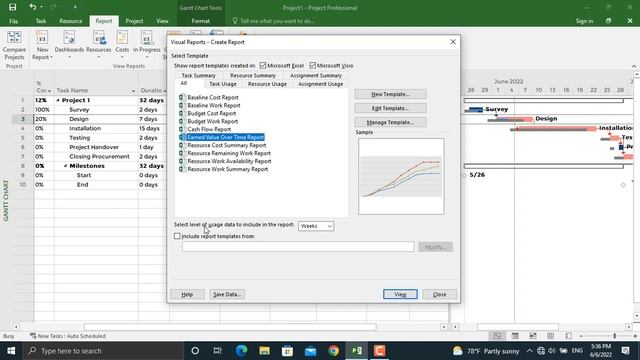The height and width of the screenshot is (360, 640).
Task: Click the Save icon in title bar
Action: pyautogui.click(x=13, y=7)
